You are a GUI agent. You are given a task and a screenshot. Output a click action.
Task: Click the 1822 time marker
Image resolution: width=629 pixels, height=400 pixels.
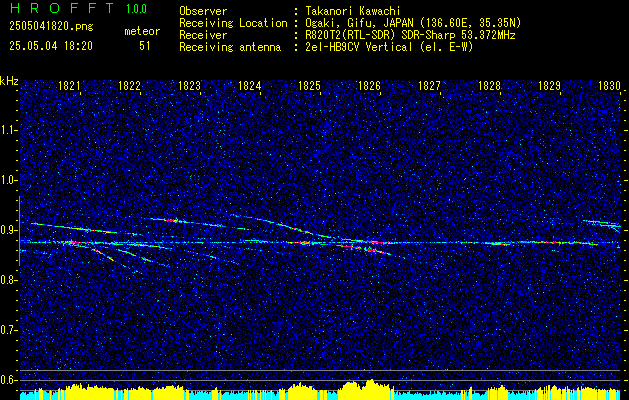coord(130,85)
